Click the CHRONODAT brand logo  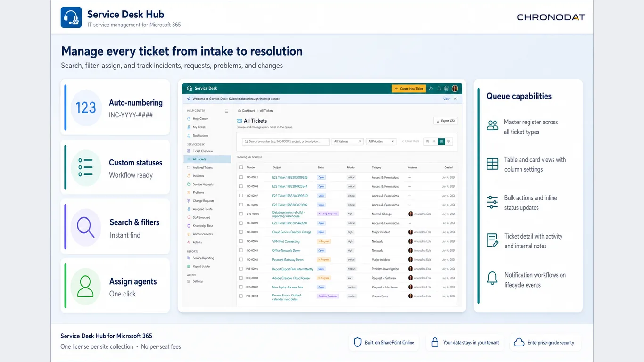pyautogui.click(x=551, y=17)
